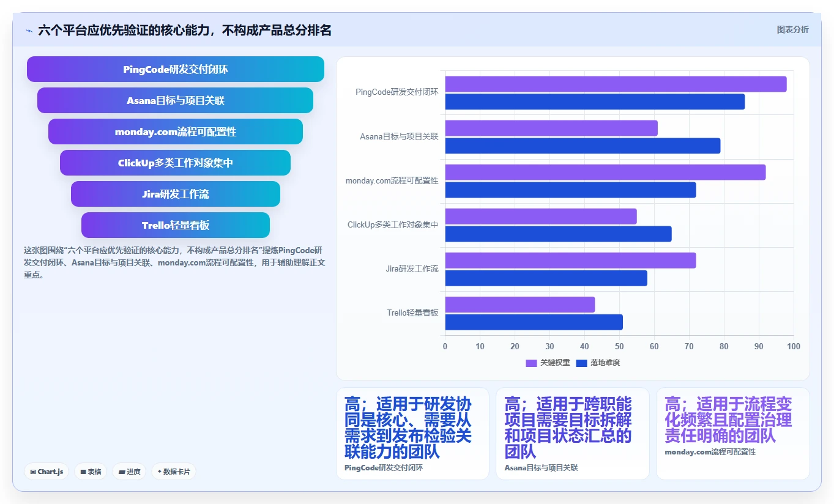The width and height of the screenshot is (834, 504).
Task: Click PingCode purple 关键权重 chart bar
Action: point(616,84)
